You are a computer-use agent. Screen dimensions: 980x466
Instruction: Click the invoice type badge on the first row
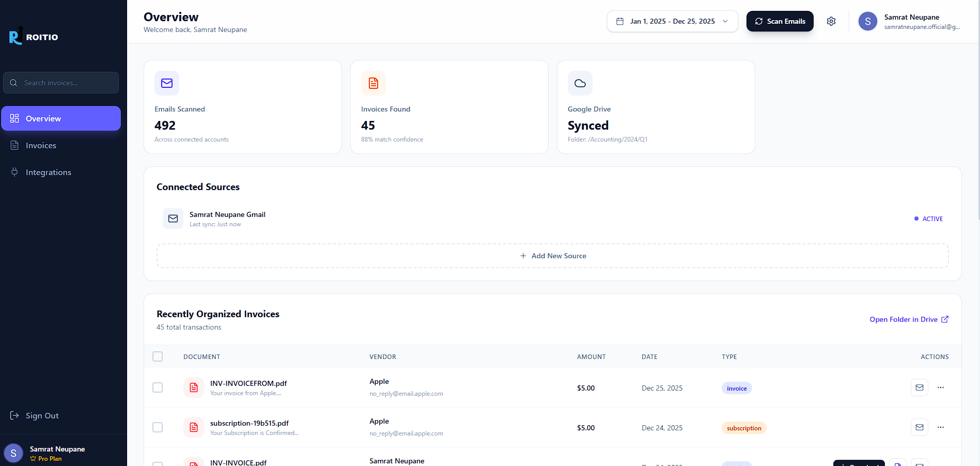736,388
